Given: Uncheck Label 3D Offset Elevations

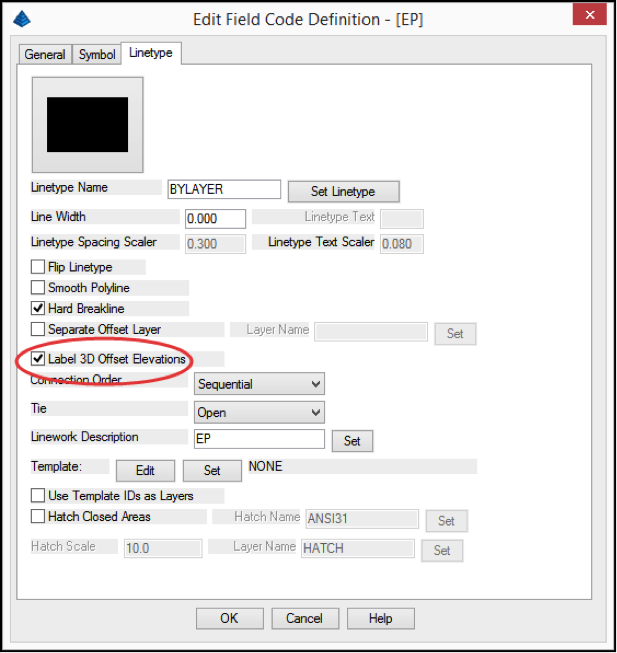Looking at the screenshot, I should coord(38,359).
